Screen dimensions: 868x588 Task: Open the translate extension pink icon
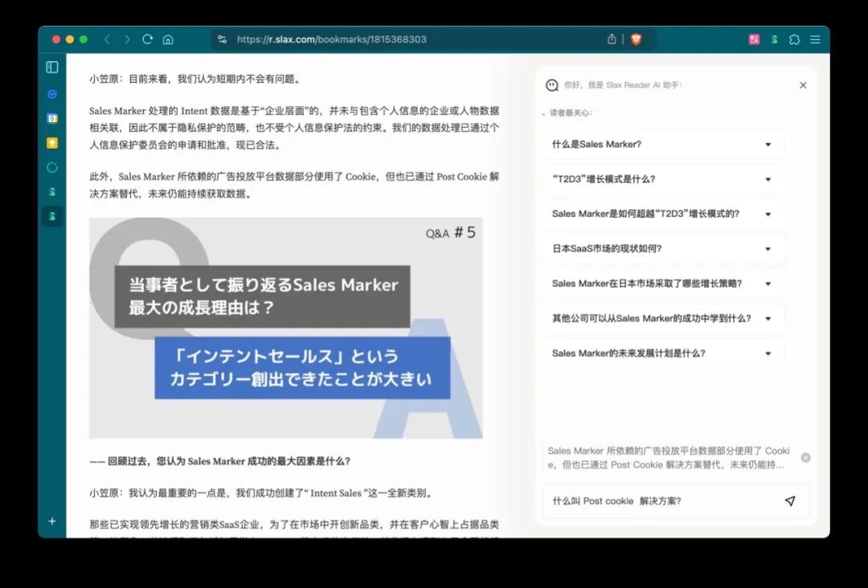(x=753, y=39)
